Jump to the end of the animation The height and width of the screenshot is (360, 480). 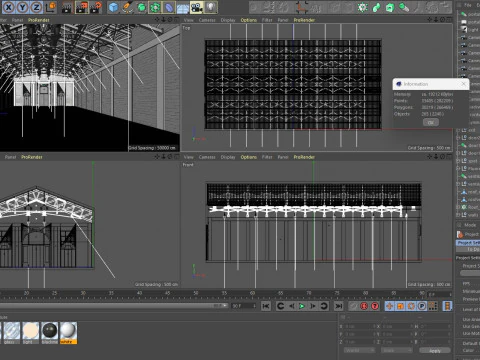coord(338,306)
